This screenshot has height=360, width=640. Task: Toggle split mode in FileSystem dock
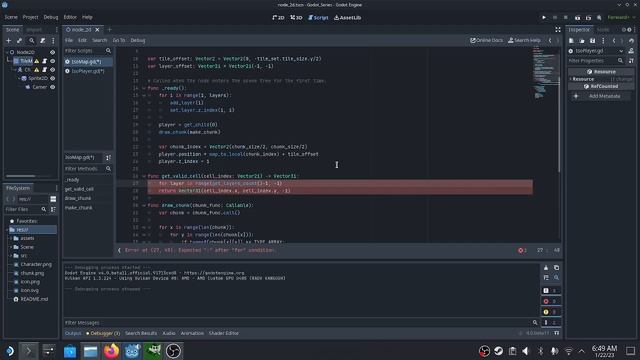click(53, 199)
